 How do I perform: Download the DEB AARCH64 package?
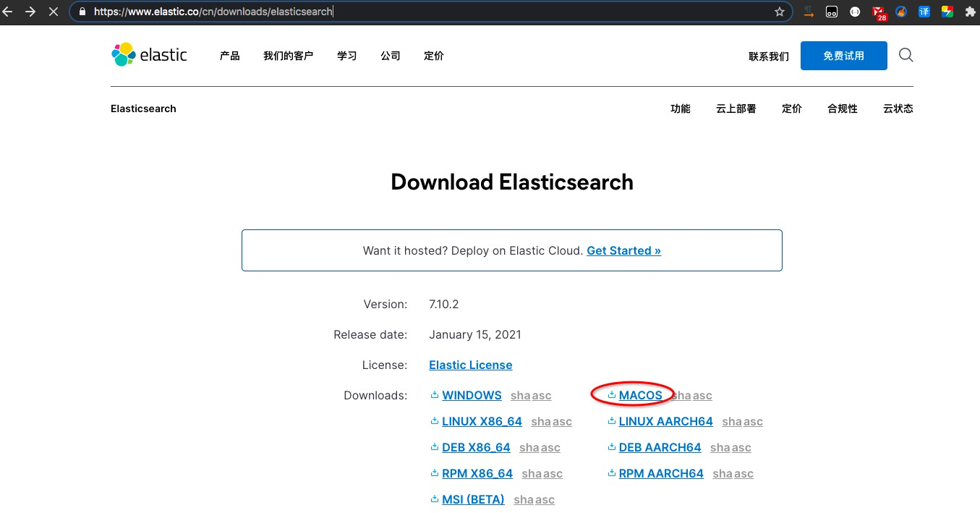(x=660, y=447)
